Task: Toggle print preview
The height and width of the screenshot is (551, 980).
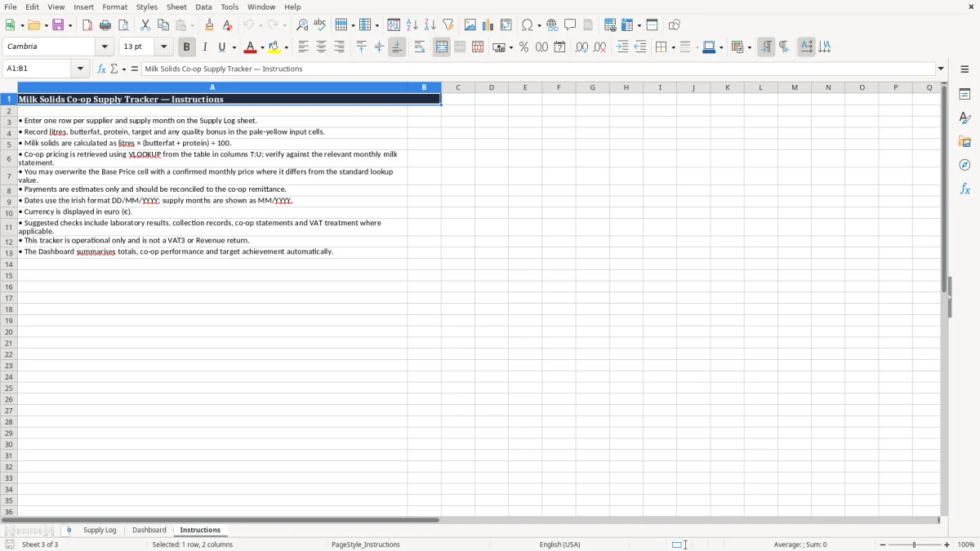Action: click(123, 25)
